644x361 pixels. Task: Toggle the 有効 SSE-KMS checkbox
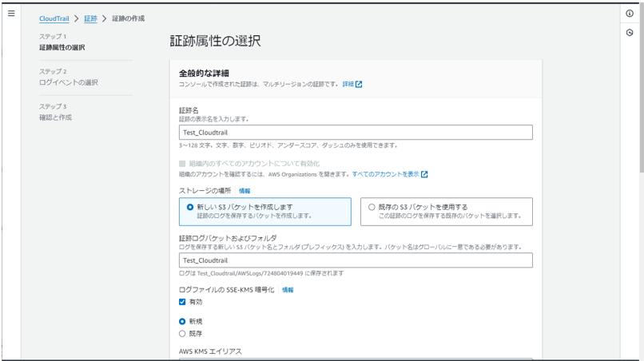coord(182,302)
